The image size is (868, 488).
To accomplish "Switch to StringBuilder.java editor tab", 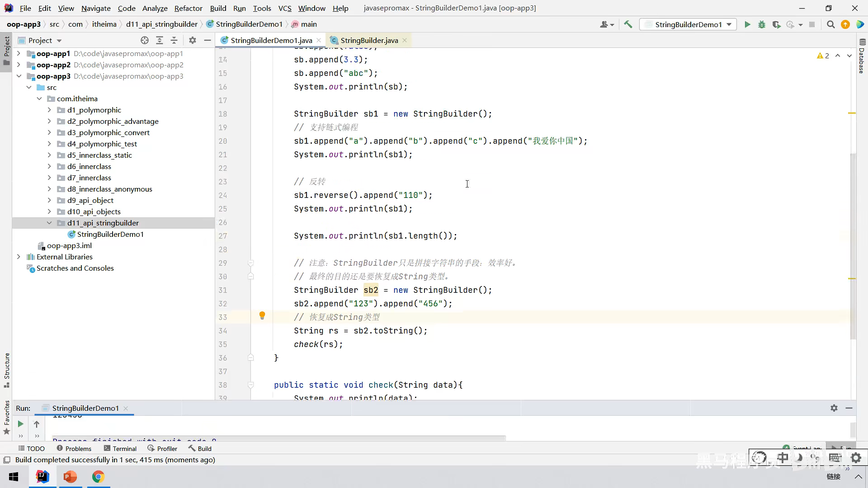I will point(369,40).
